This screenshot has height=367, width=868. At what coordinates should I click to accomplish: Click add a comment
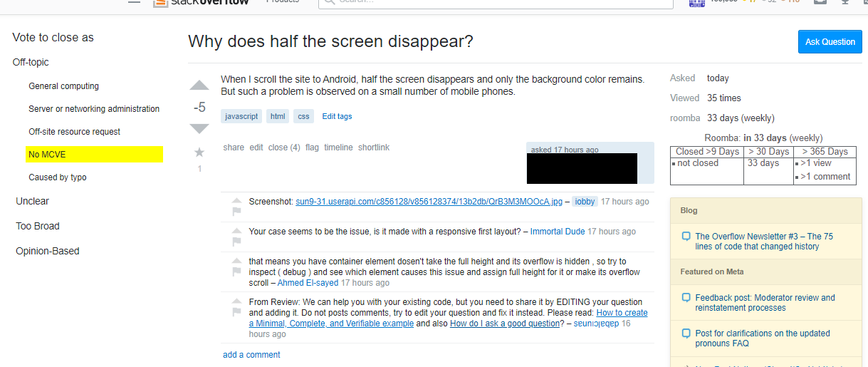[x=251, y=355]
